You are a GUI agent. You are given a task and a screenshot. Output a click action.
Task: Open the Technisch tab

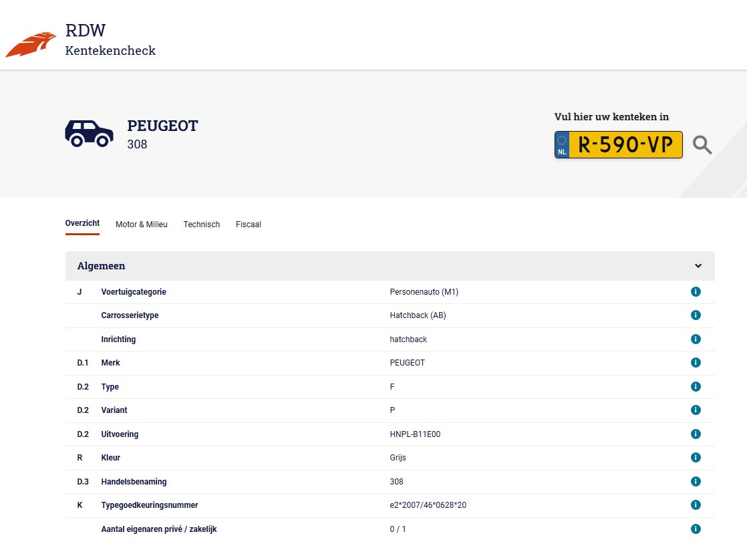click(x=202, y=225)
